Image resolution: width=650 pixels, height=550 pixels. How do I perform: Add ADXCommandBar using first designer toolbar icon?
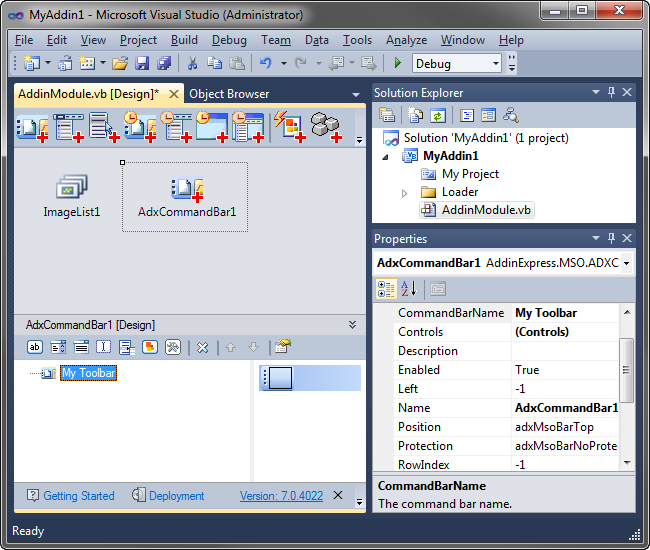(32, 127)
